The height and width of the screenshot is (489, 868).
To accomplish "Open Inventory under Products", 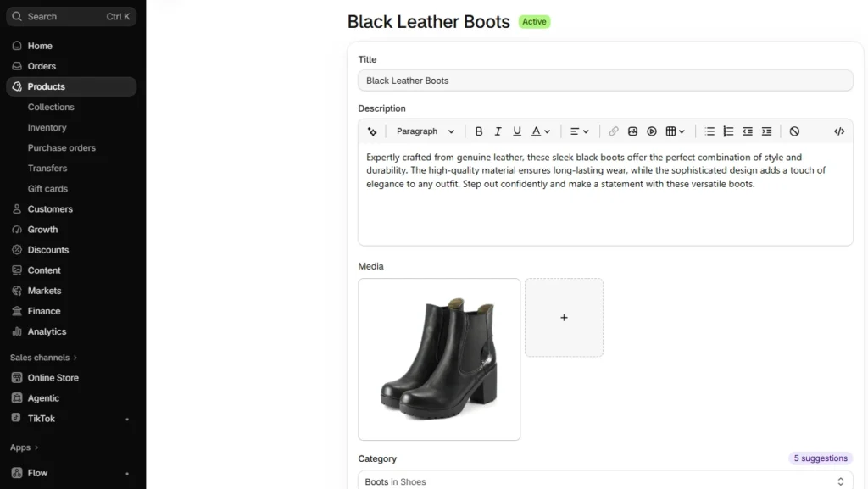I will pos(47,128).
